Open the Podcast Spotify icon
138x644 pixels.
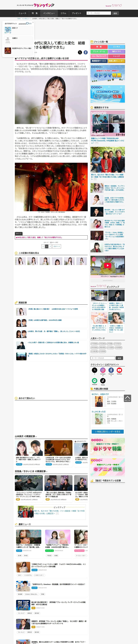point(94,380)
